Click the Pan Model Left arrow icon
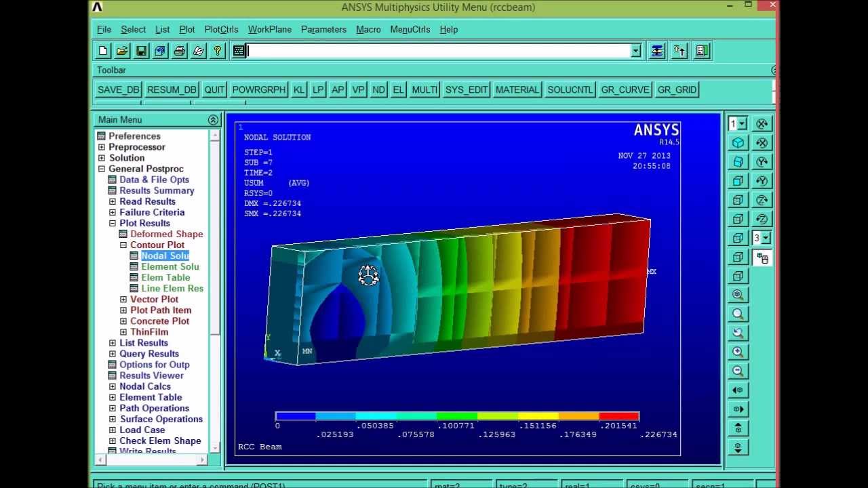The image size is (868, 488). pyautogui.click(x=738, y=390)
